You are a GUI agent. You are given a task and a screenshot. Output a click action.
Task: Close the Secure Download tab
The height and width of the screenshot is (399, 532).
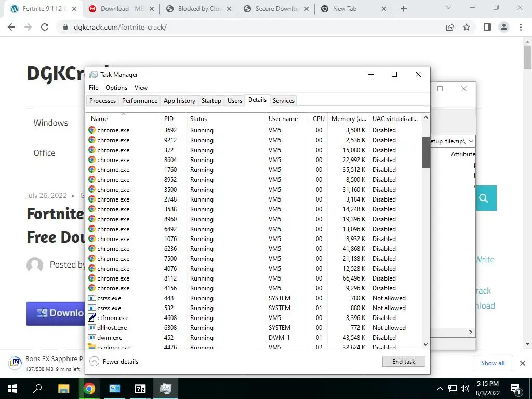pos(307,9)
